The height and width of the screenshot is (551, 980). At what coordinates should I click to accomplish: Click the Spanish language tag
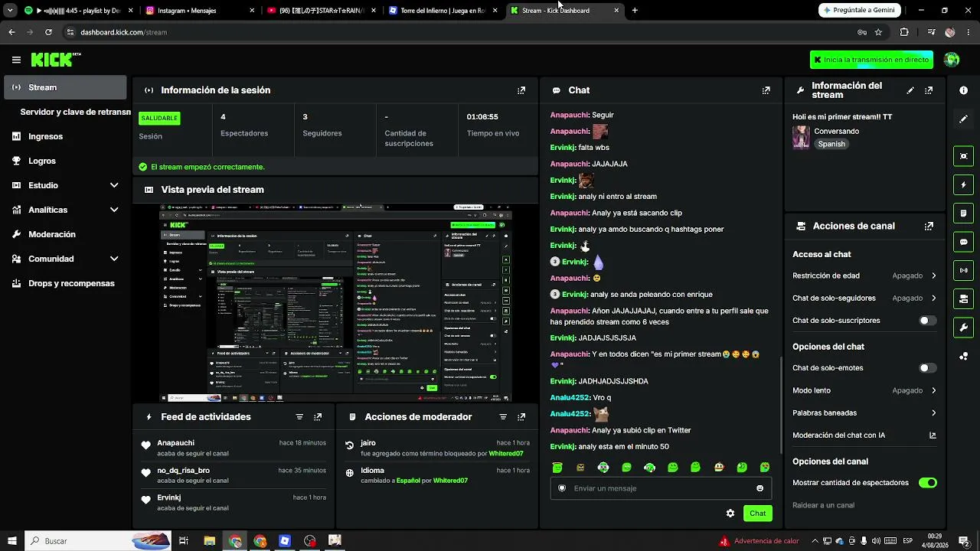click(x=831, y=144)
